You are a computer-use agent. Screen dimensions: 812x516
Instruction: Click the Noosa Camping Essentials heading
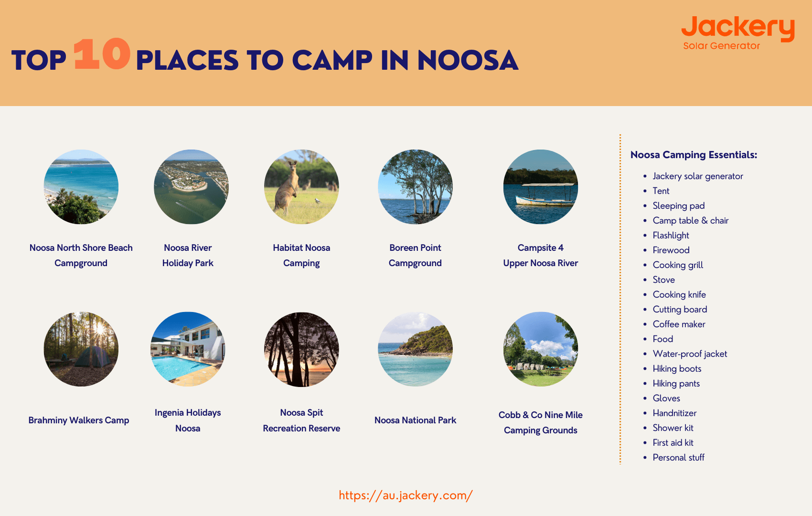pyautogui.click(x=694, y=155)
